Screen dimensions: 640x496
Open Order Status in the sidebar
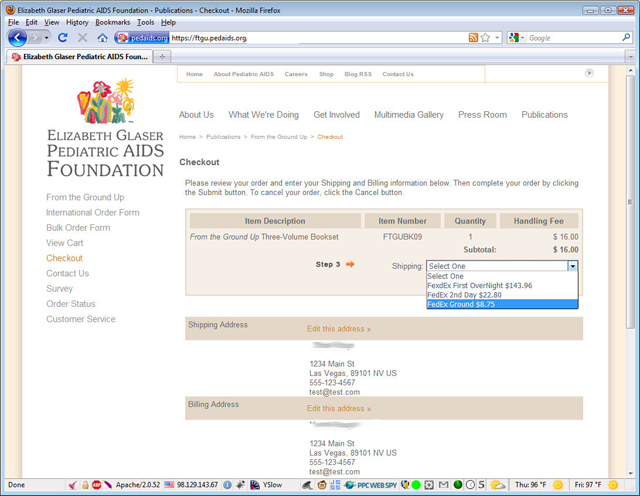click(71, 304)
